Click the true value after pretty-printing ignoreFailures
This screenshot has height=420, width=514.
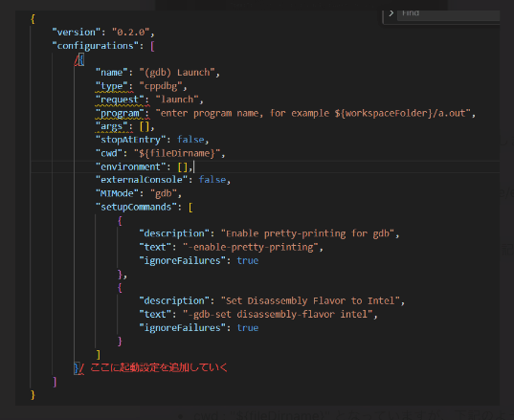coord(248,261)
